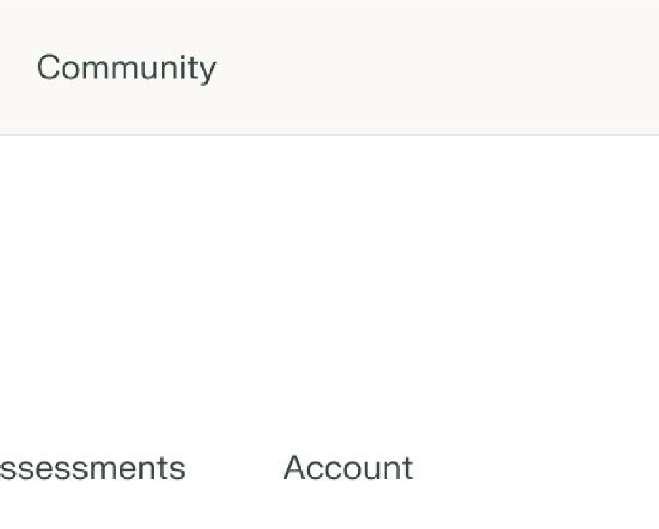
Task: Click the Community navigation link
Action: click(126, 68)
